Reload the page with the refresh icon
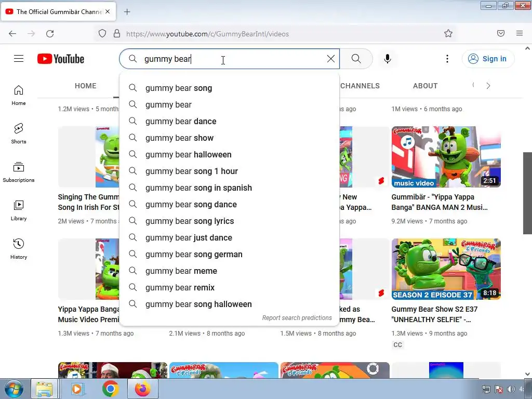This screenshot has width=532, height=399. click(50, 34)
